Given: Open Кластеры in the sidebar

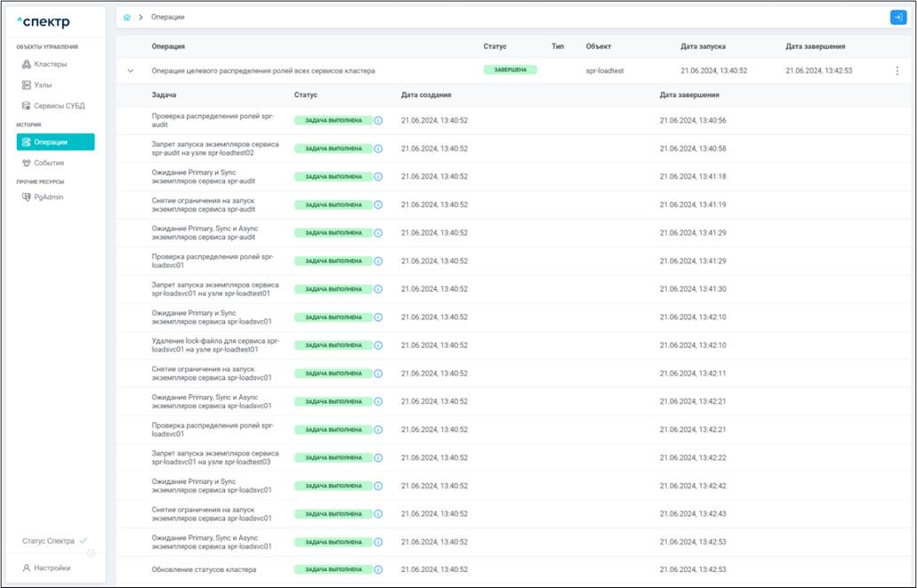Looking at the screenshot, I should [x=50, y=64].
